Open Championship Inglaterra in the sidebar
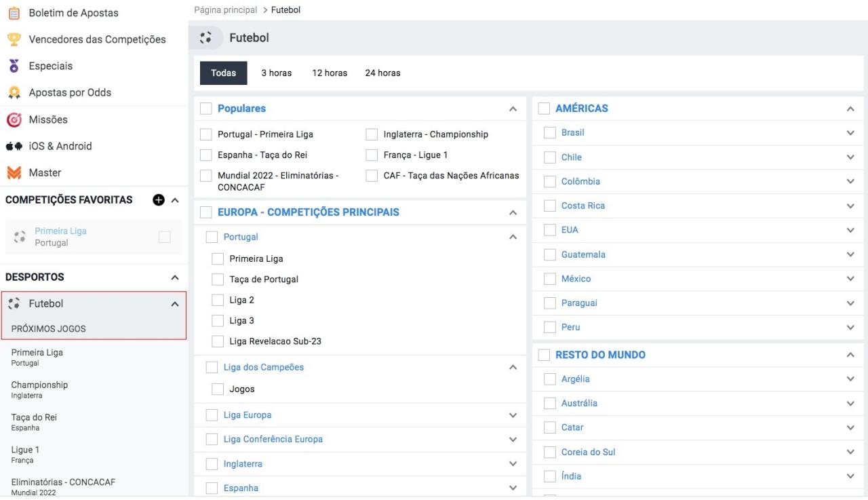The width and height of the screenshot is (868, 500). [x=39, y=389]
